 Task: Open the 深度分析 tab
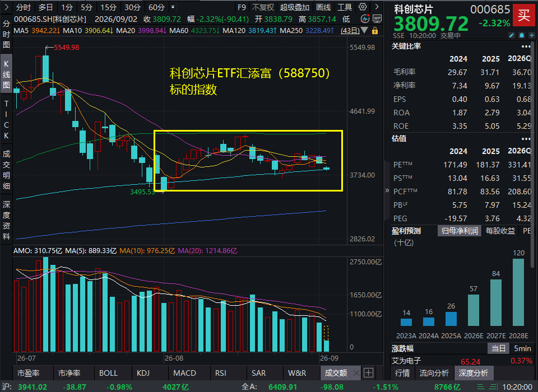pos(473,373)
